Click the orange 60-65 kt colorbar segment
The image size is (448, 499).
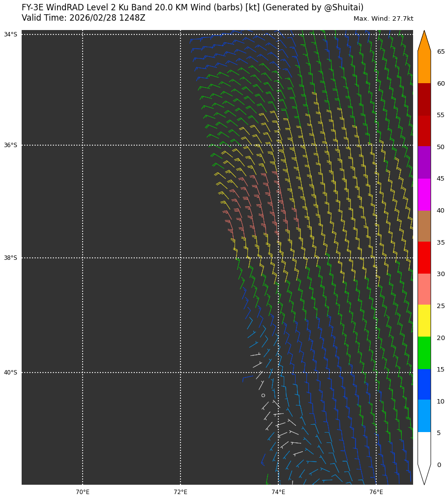click(424, 67)
